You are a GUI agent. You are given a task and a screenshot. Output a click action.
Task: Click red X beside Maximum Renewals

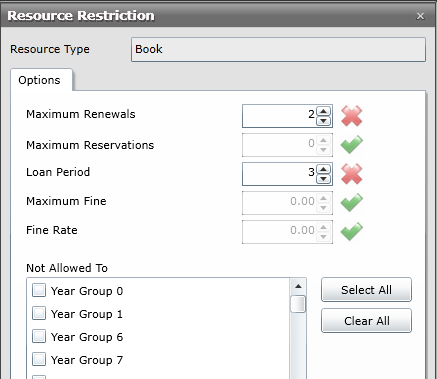point(352,116)
